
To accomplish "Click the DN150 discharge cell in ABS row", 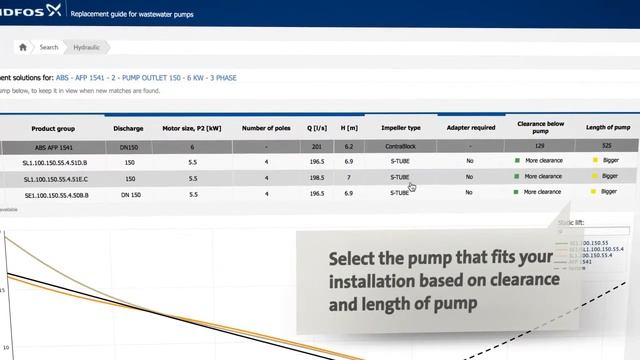I will tap(129, 147).
